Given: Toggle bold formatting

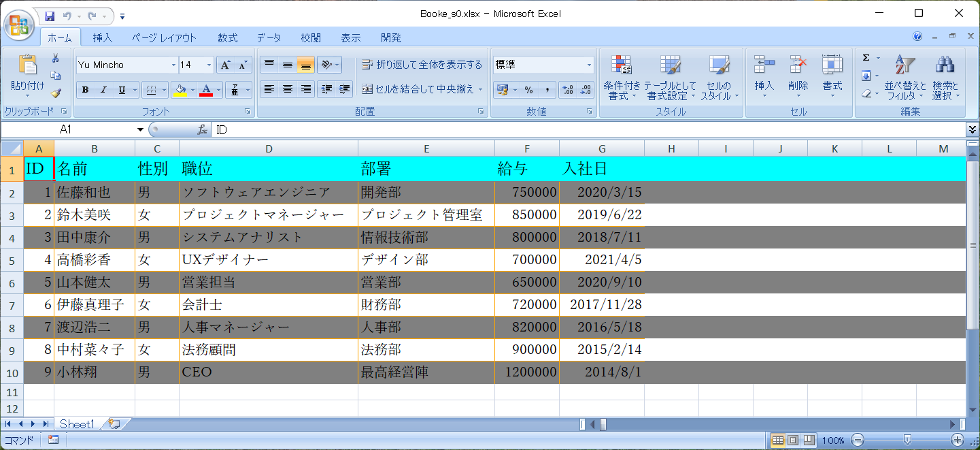Looking at the screenshot, I should tap(86, 90).
